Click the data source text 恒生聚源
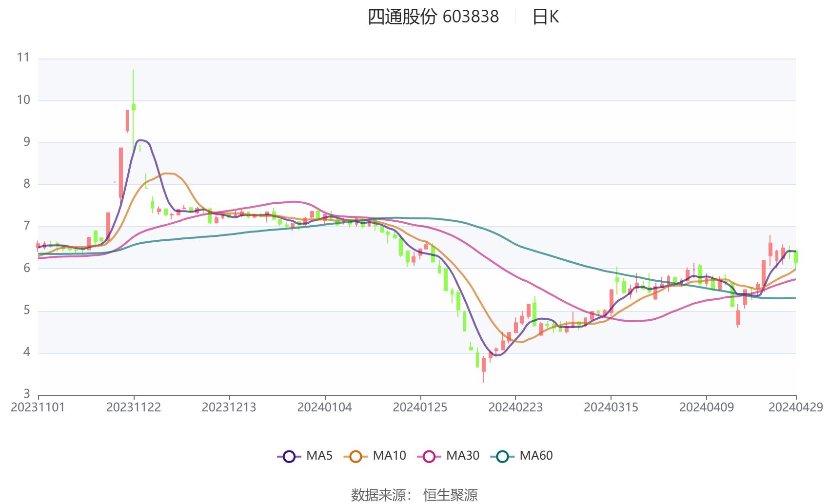This screenshot has width=829, height=504. coord(451,495)
